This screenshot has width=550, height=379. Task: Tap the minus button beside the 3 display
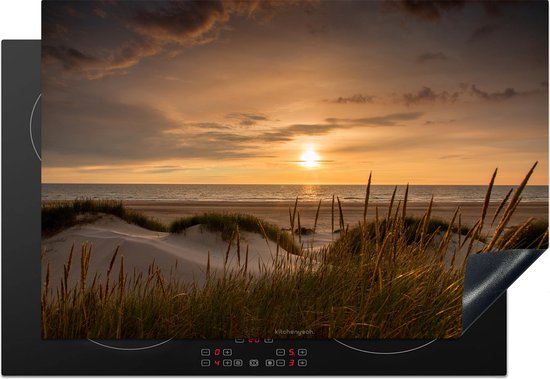[x=281, y=363]
